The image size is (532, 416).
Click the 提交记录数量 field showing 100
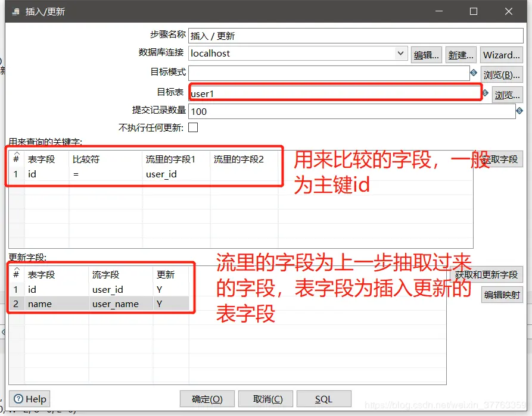(x=298, y=111)
